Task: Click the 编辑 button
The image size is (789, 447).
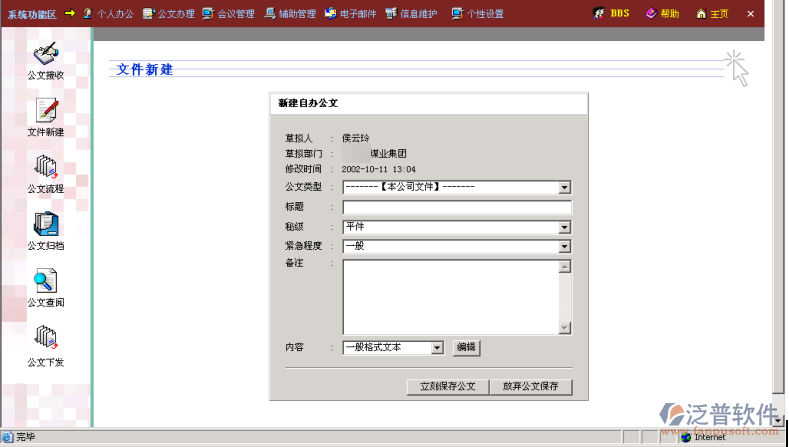Action: (x=466, y=347)
